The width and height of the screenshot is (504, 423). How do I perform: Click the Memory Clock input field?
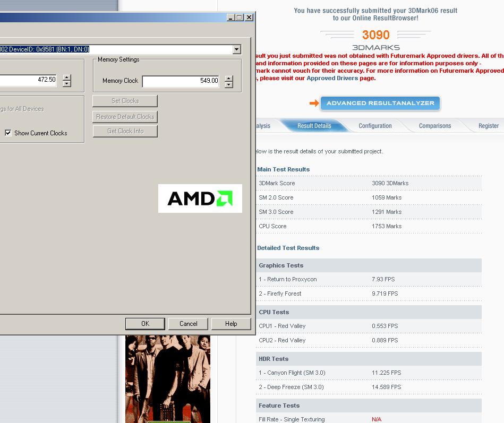[181, 82]
